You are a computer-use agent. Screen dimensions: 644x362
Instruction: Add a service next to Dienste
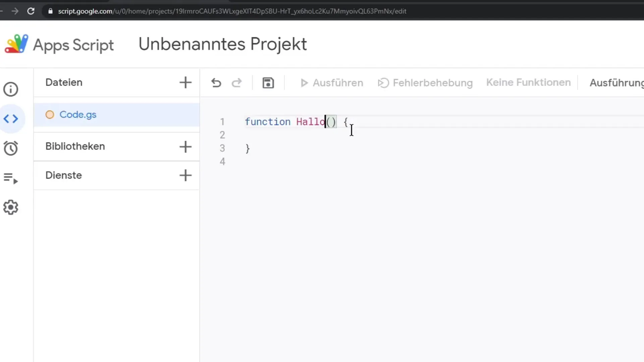185,175
